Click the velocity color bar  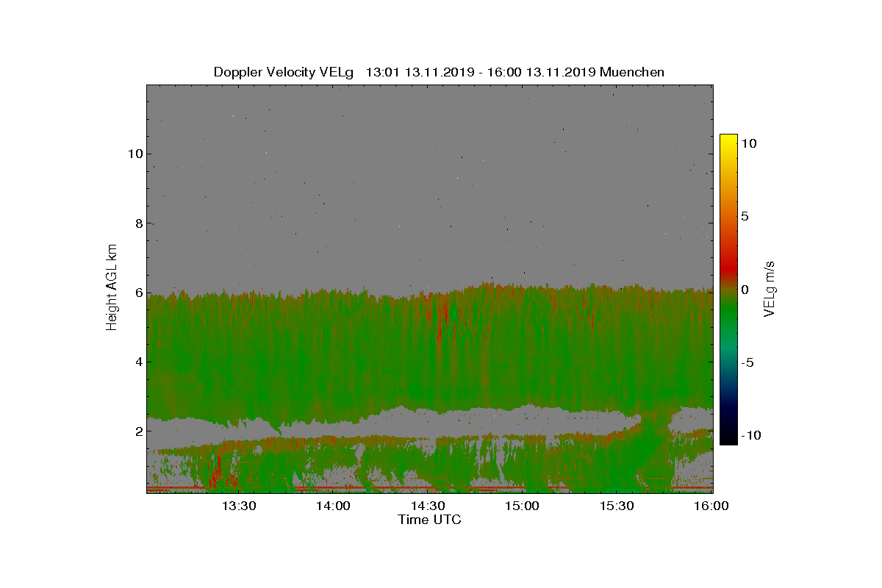(728, 290)
